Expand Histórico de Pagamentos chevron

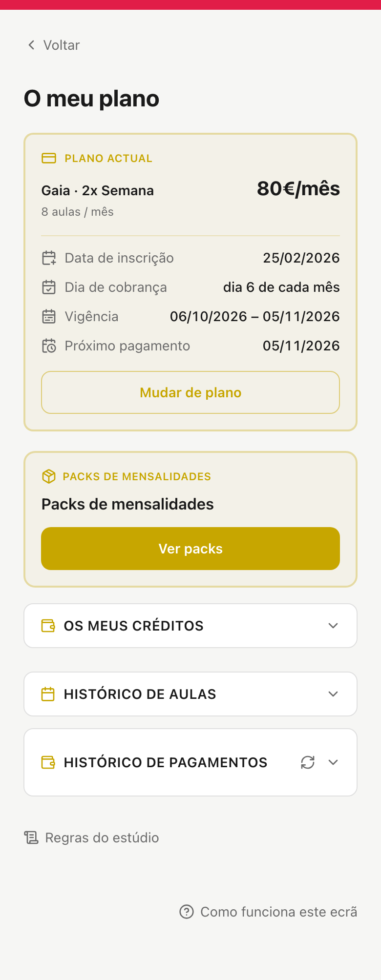(333, 762)
